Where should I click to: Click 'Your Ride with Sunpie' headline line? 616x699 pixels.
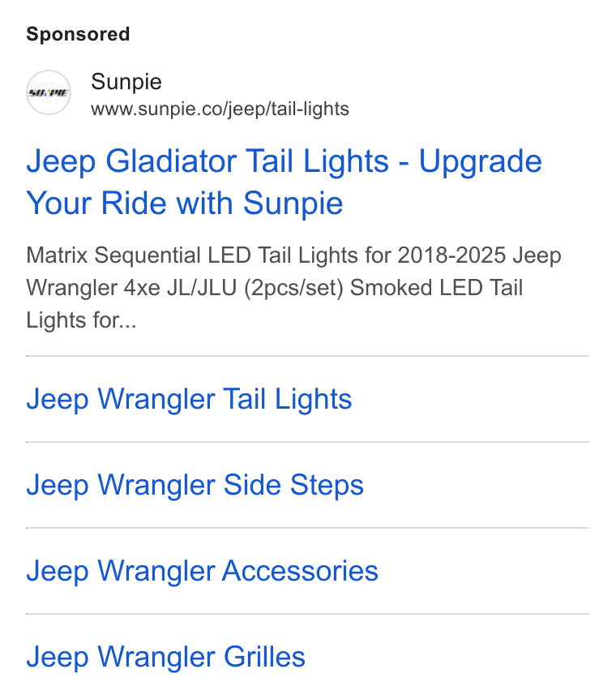pos(185,204)
